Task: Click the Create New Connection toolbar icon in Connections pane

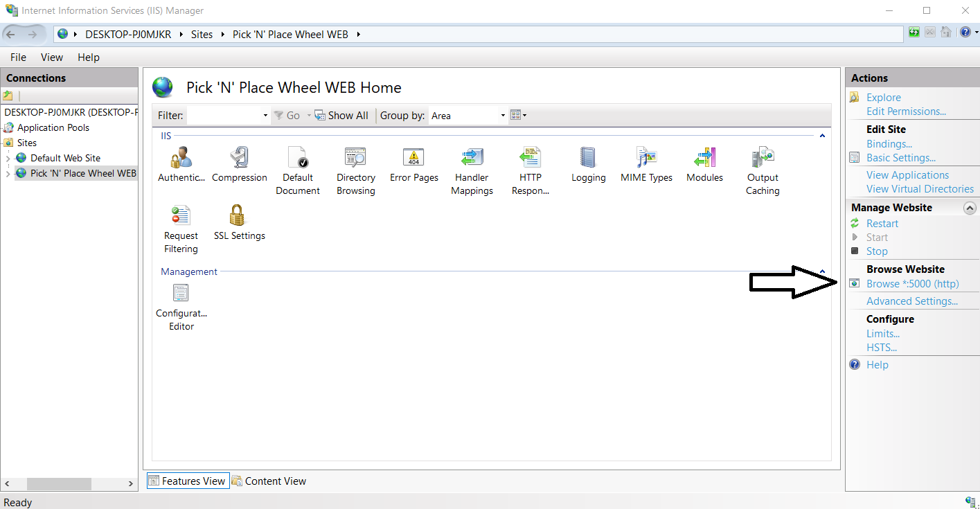Action: click(8, 96)
